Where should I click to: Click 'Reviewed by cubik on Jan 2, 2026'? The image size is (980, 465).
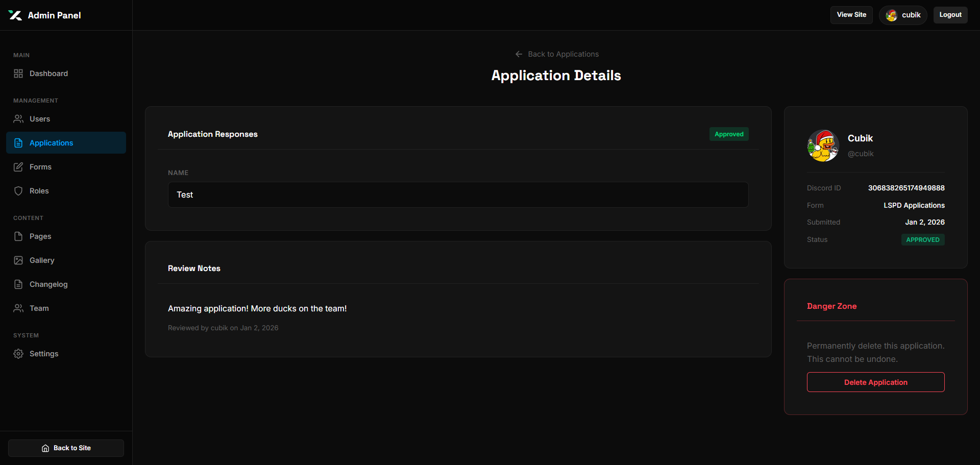tap(223, 328)
